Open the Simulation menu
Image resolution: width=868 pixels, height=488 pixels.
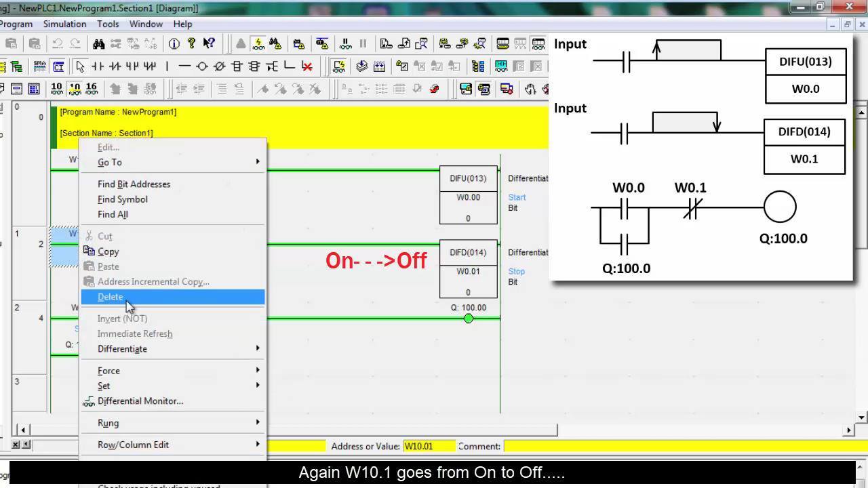[64, 24]
